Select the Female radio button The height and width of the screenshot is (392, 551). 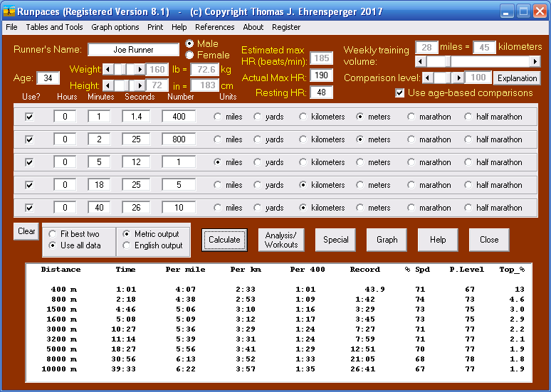click(x=190, y=55)
